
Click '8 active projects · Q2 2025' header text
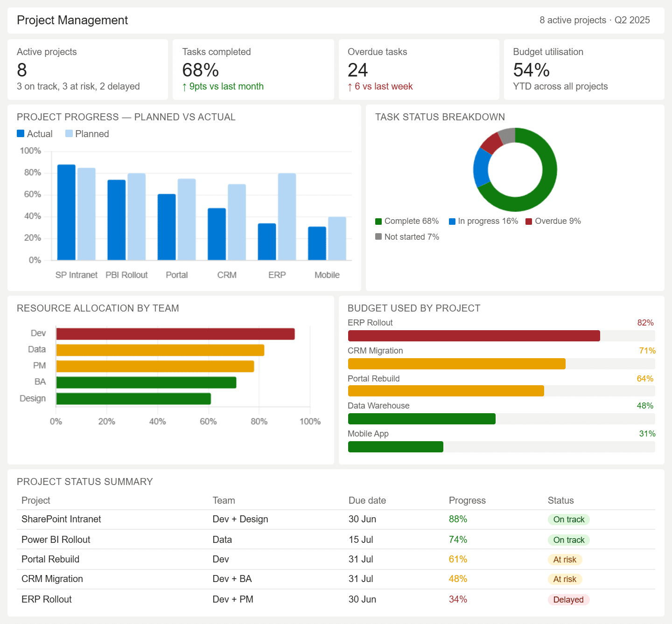[x=595, y=20]
